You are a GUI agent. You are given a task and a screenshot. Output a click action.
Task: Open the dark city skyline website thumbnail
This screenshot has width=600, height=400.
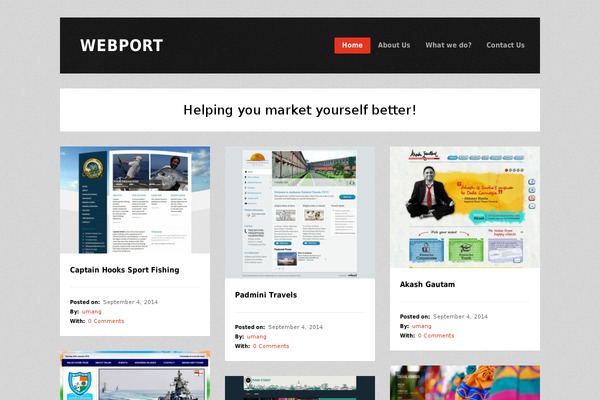300,388
